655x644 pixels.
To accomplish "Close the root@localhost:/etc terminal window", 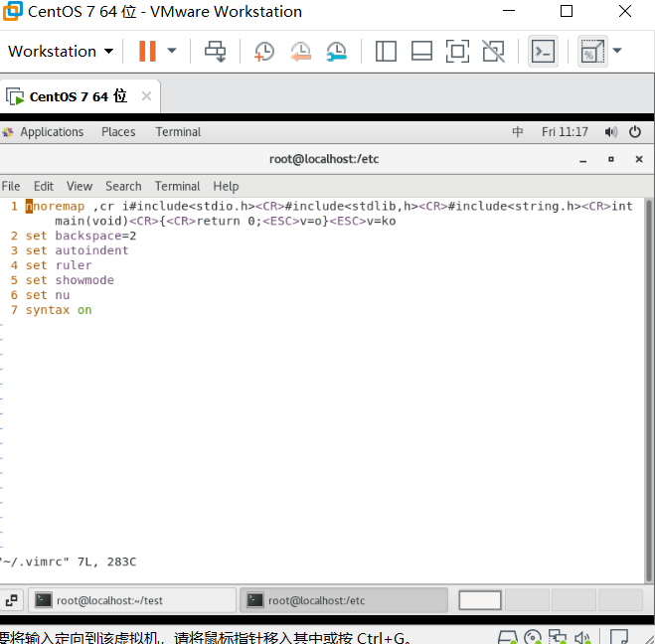I will pyautogui.click(x=639, y=160).
